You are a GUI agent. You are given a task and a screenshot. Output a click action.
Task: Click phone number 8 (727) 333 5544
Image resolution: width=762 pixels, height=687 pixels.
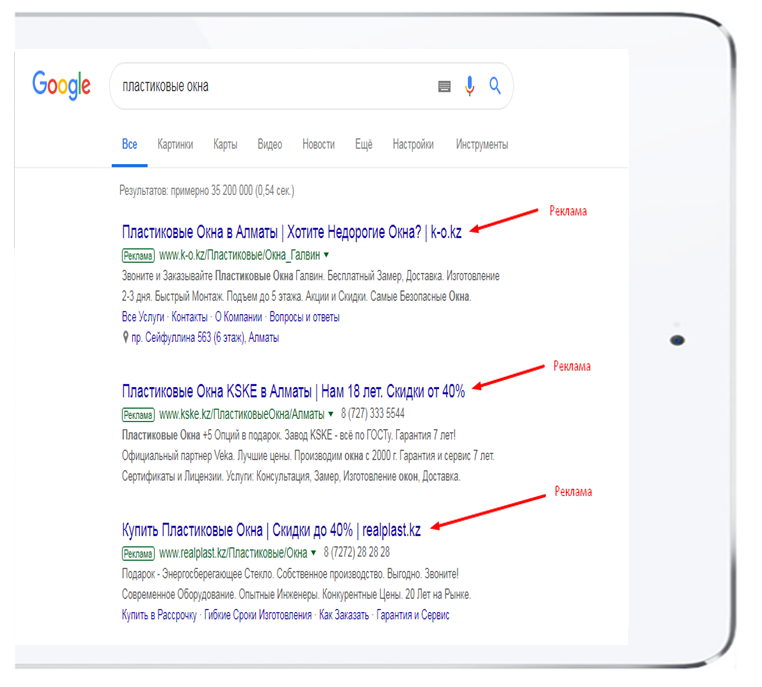click(x=373, y=413)
